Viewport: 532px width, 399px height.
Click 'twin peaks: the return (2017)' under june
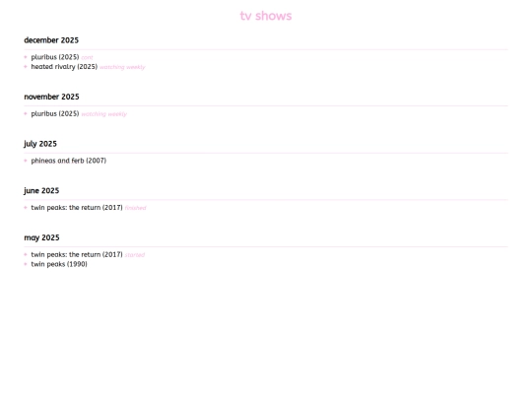[x=77, y=207]
